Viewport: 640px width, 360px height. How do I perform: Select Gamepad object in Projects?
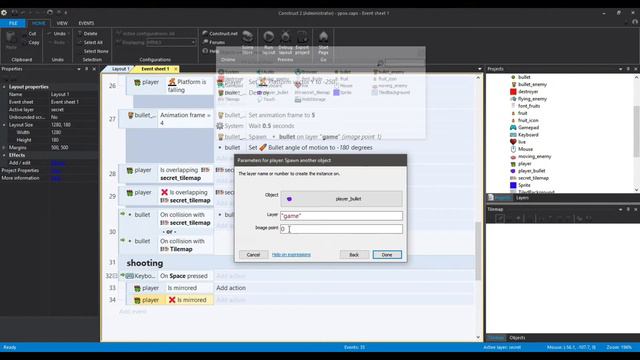524,127
